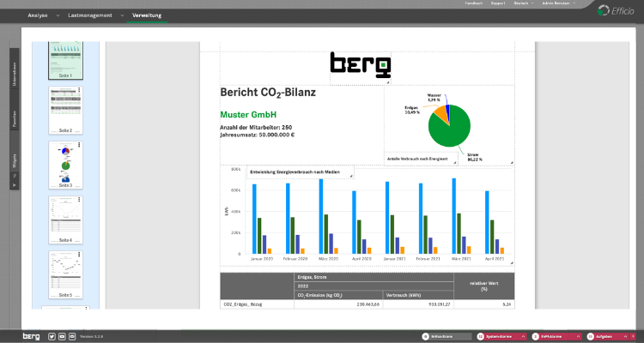This screenshot has width=644, height=343.
Task: Switch to the Verwaltung tab
Action: 147,16
